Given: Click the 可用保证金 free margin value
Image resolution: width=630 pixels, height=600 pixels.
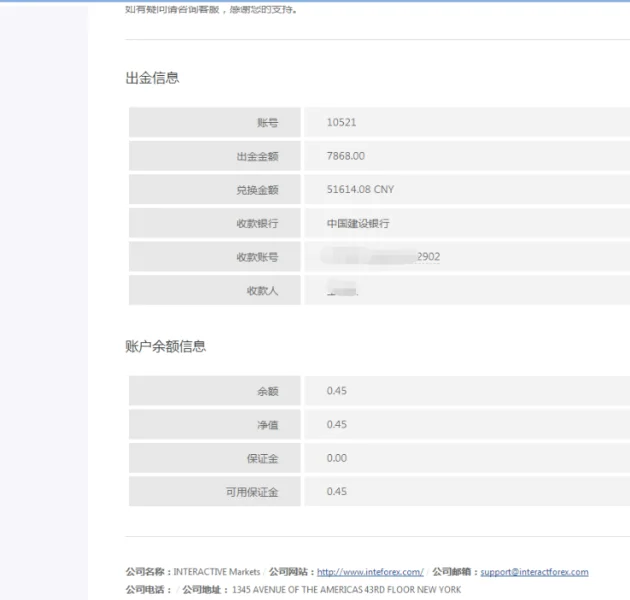Looking at the screenshot, I should pos(337,491).
